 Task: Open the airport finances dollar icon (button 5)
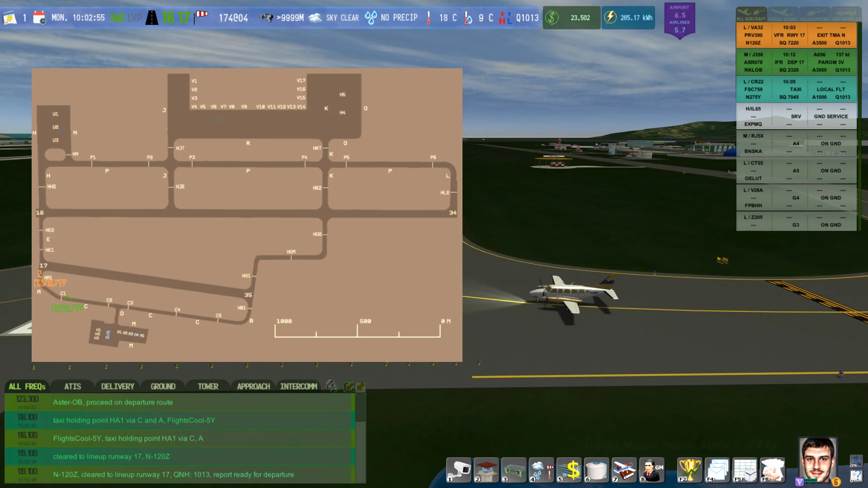pyautogui.click(x=569, y=470)
